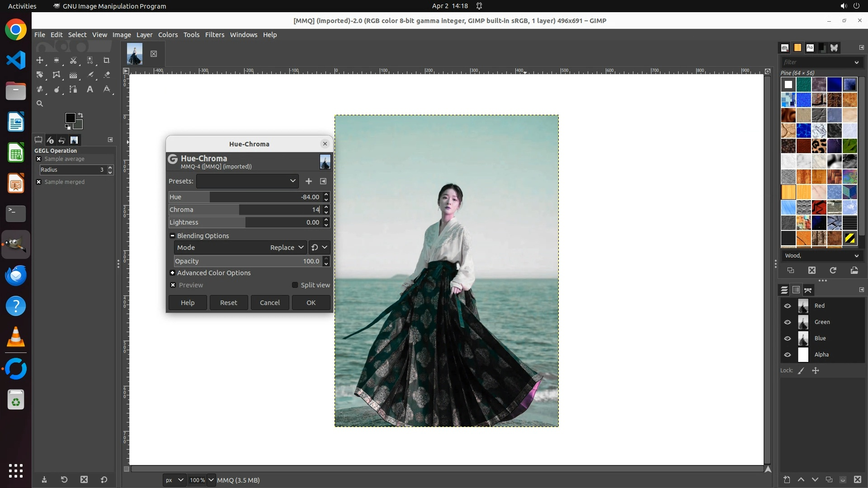This screenshot has height=488, width=868.
Task: Select the Crop tool
Action: click(x=107, y=60)
